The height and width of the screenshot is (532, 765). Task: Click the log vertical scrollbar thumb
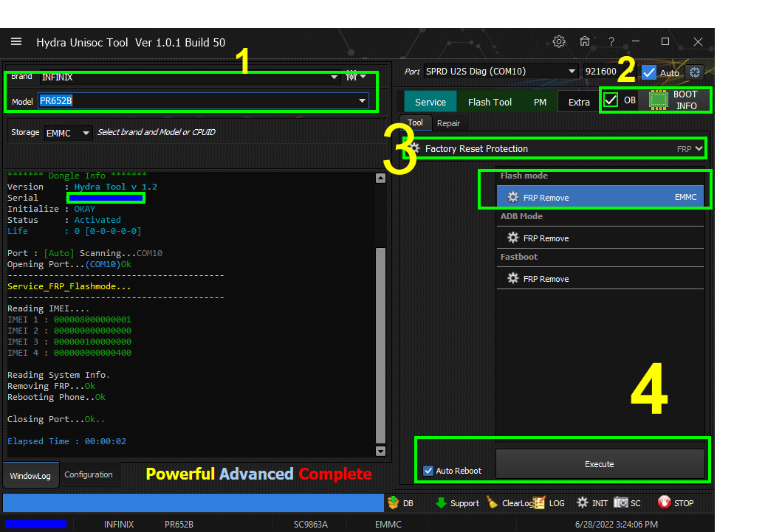pyautogui.click(x=380, y=345)
